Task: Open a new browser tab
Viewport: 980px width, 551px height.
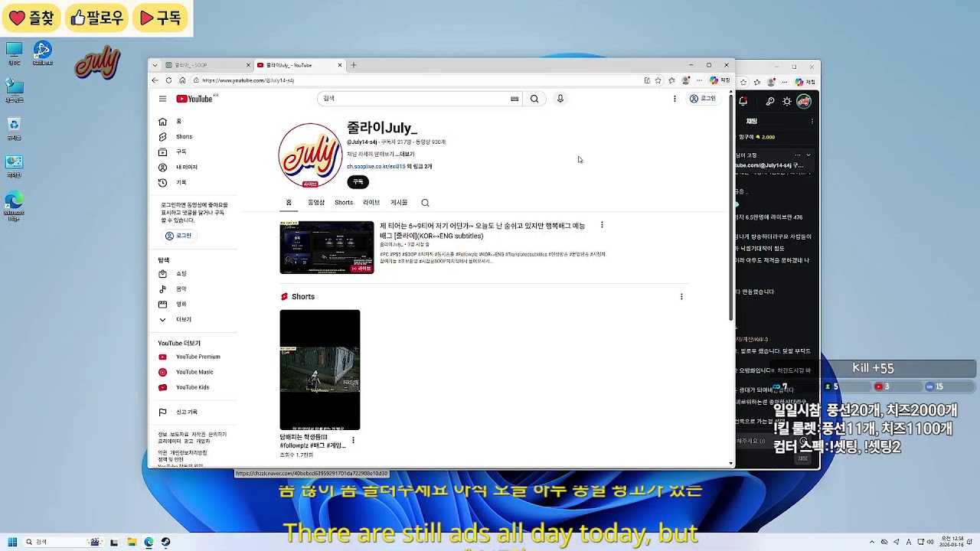Action: pos(354,65)
